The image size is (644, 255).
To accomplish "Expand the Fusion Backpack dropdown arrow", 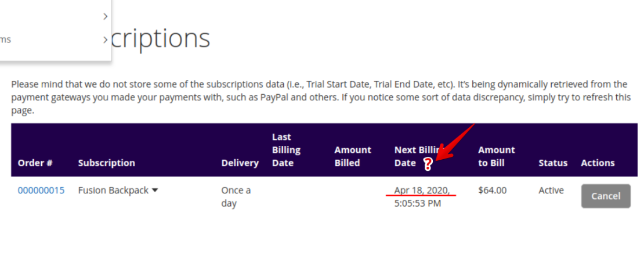I will (155, 190).
